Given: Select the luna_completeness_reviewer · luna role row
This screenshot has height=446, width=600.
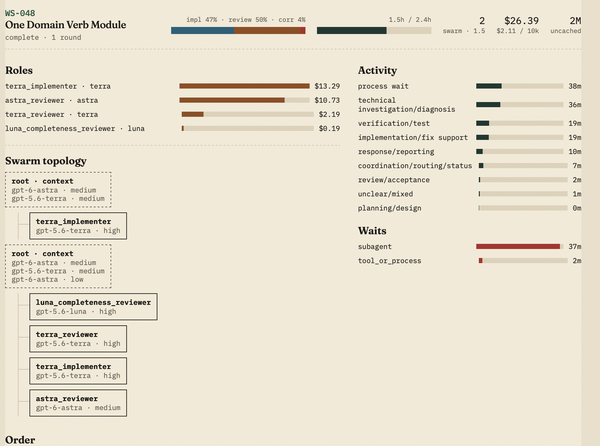Looking at the screenshot, I should 173,129.
